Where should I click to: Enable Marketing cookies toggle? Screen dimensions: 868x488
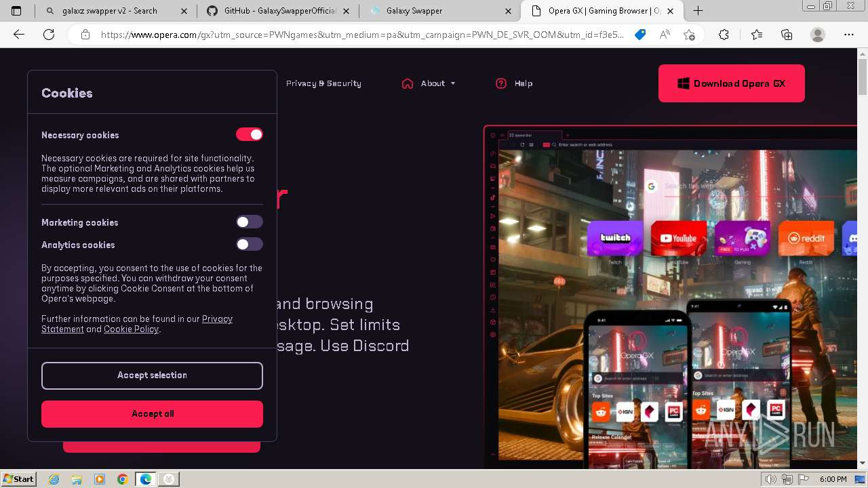coord(249,222)
